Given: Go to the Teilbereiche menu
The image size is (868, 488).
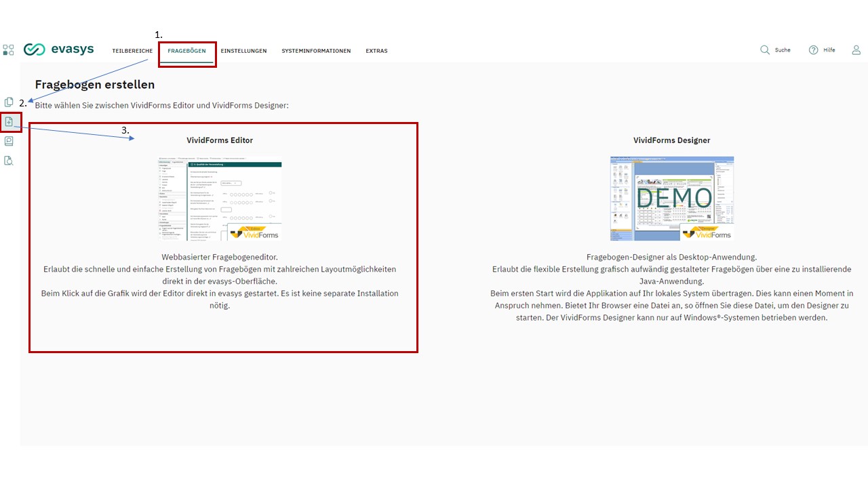Looking at the screenshot, I should (x=132, y=51).
